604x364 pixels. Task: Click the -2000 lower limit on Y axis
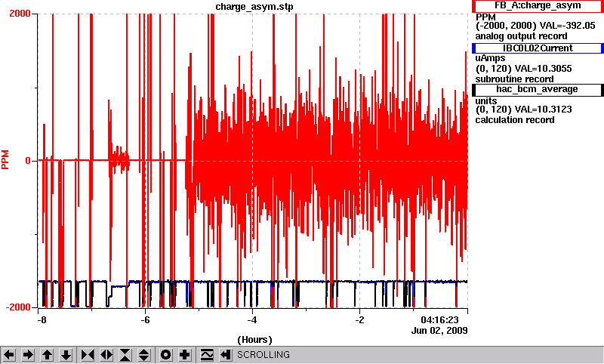click(18, 307)
